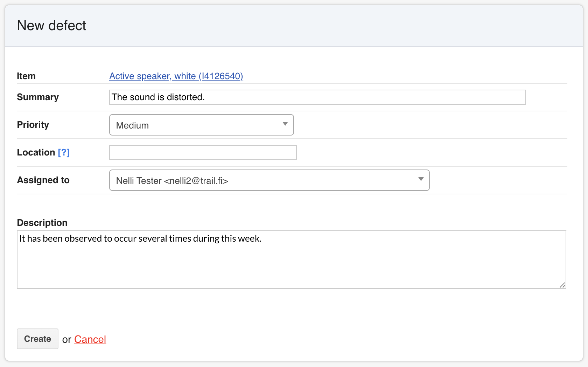Open the Location help [?] link
This screenshot has width=588, height=367.
tap(64, 152)
